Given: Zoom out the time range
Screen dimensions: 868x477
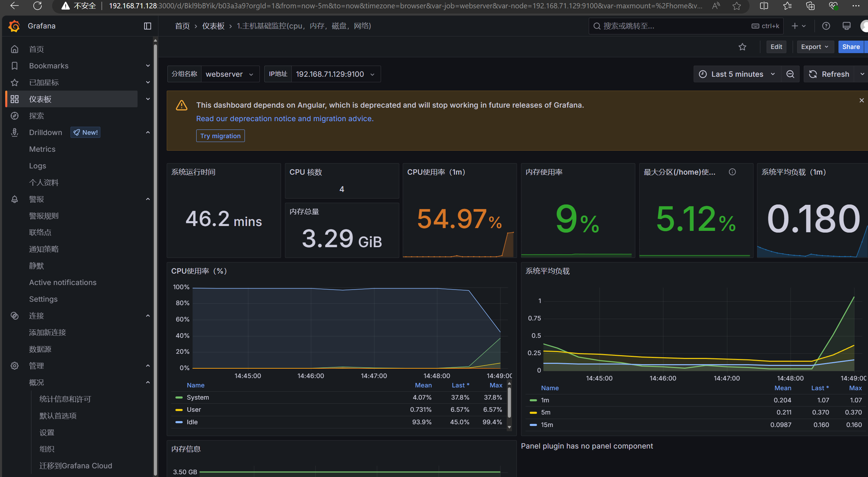Looking at the screenshot, I should [790, 74].
